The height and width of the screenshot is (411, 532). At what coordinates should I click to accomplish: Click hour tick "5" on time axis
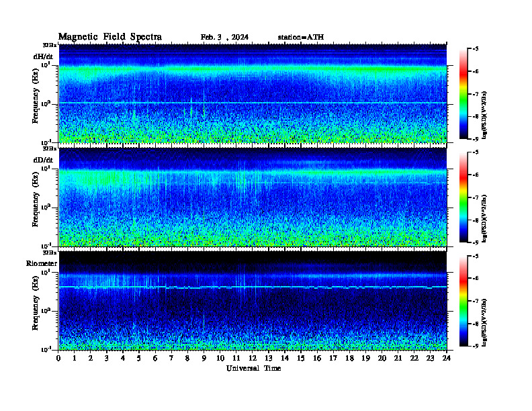139,359
